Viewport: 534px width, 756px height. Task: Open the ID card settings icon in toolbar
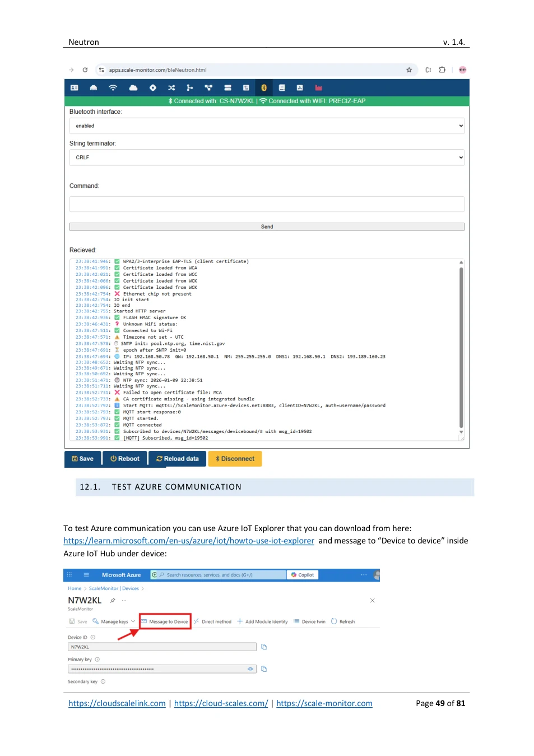click(x=74, y=87)
